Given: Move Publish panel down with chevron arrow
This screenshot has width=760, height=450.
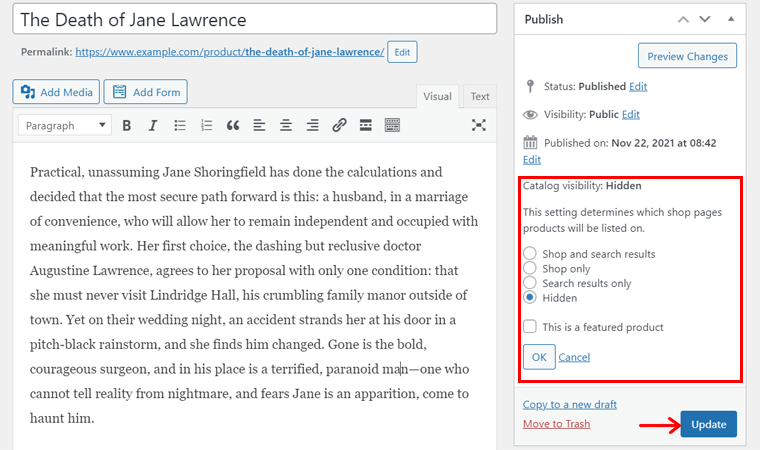Looking at the screenshot, I should [x=706, y=19].
